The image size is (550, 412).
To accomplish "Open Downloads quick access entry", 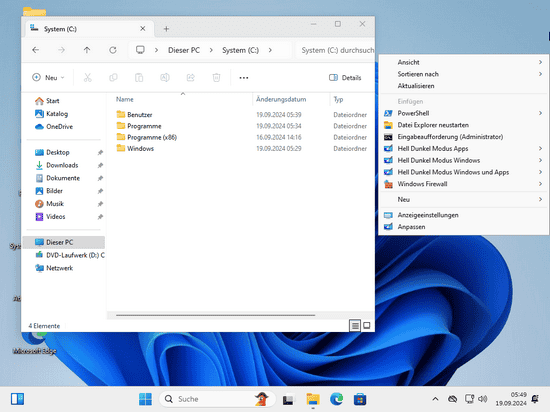I will [63, 165].
